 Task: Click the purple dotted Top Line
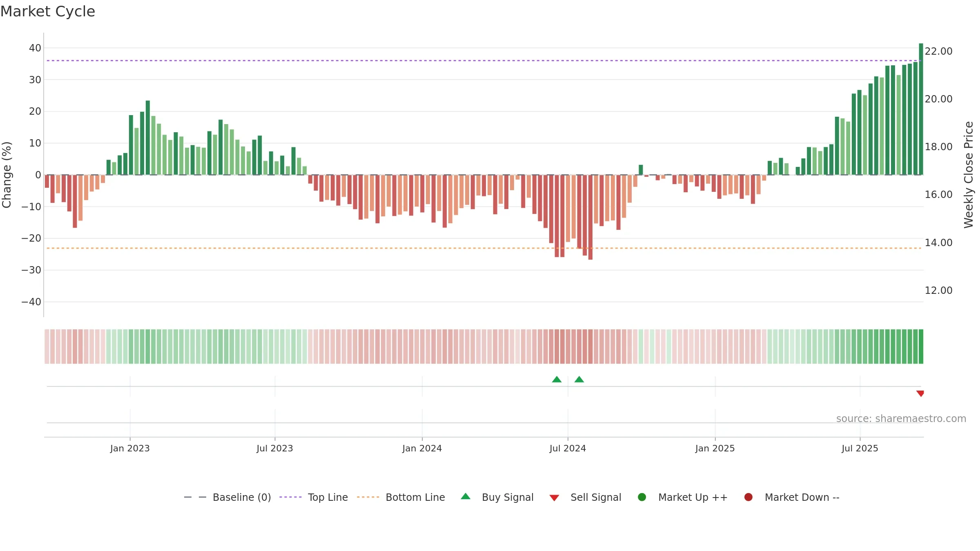[484, 61]
